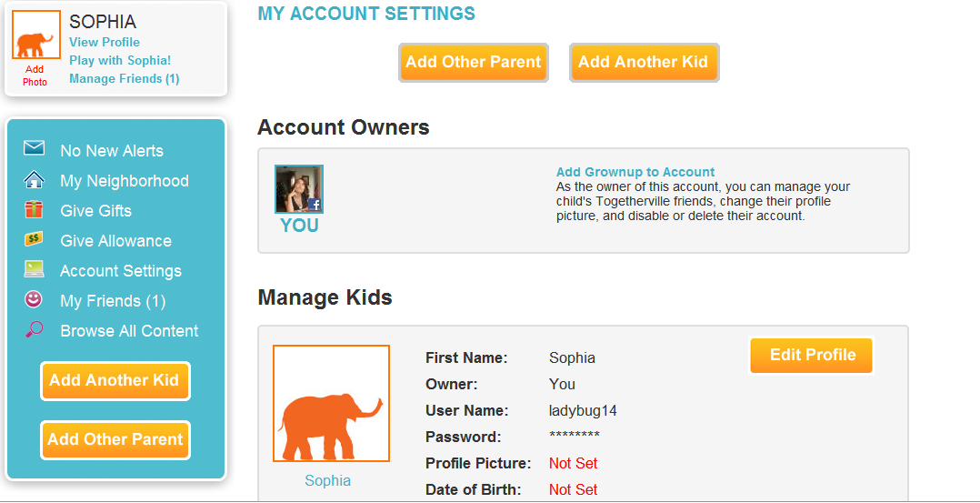Click sidebar Add Another Kid button

pyautogui.click(x=115, y=381)
